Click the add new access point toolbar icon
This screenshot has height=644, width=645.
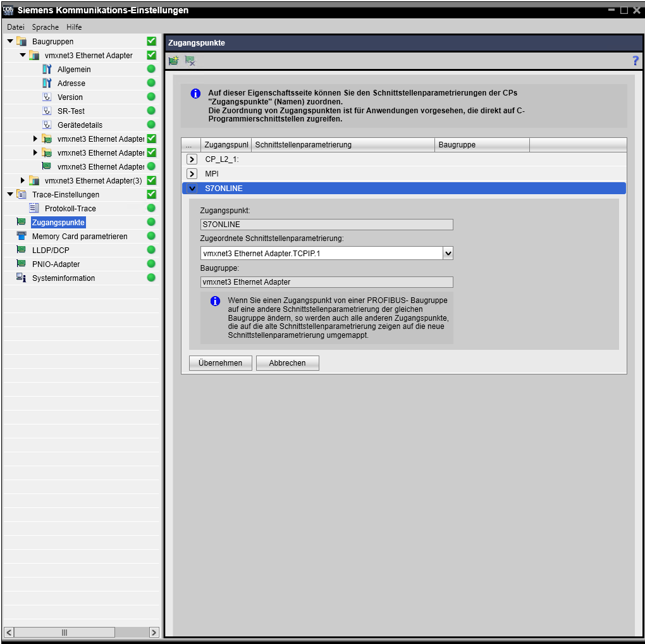click(x=173, y=61)
